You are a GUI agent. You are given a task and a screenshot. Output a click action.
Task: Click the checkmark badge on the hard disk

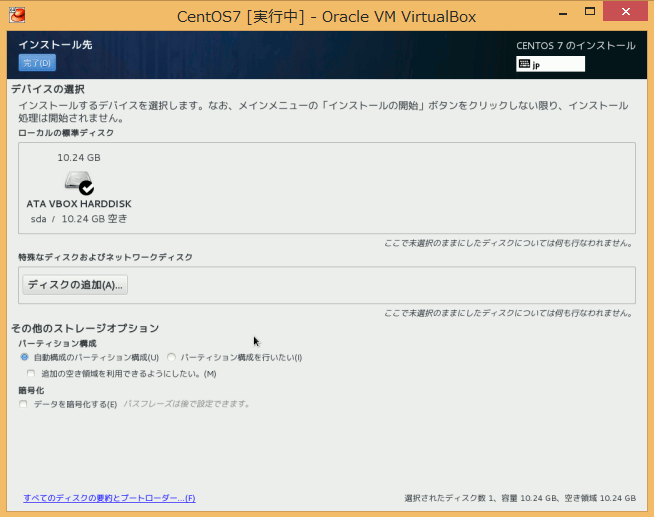87,188
